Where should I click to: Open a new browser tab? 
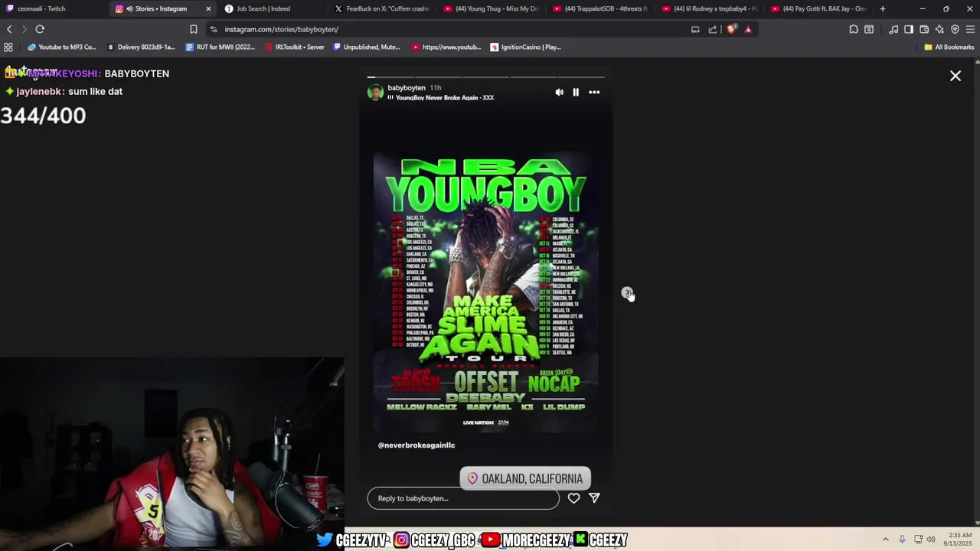[883, 8]
